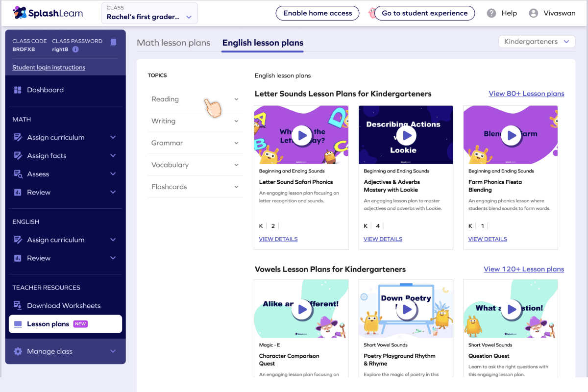Click the Vivaswan profile avatar icon
Viewport: 588px width, 392px height.
(534, 13)
